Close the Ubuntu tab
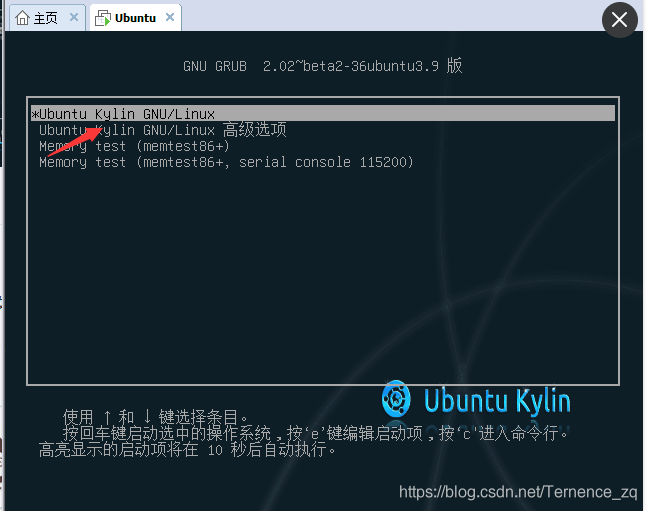The height and width of the screenshot is (511, 647). (x=170, y=17)
